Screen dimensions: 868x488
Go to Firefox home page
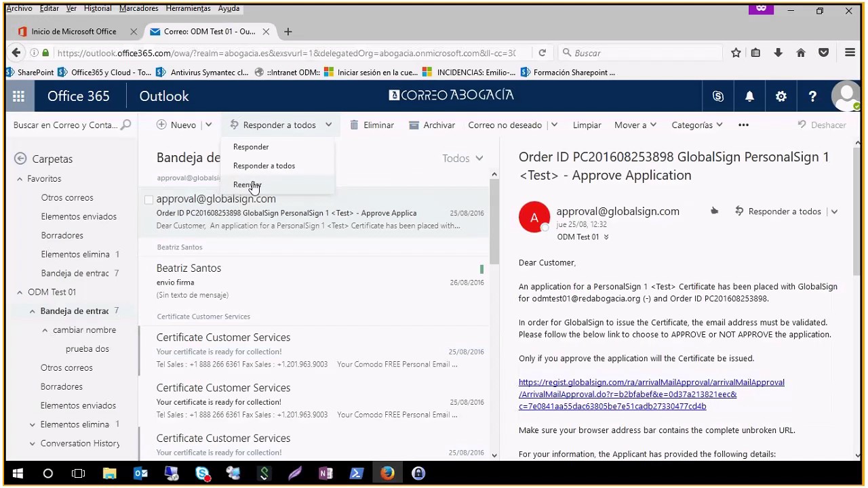(801, 53)
